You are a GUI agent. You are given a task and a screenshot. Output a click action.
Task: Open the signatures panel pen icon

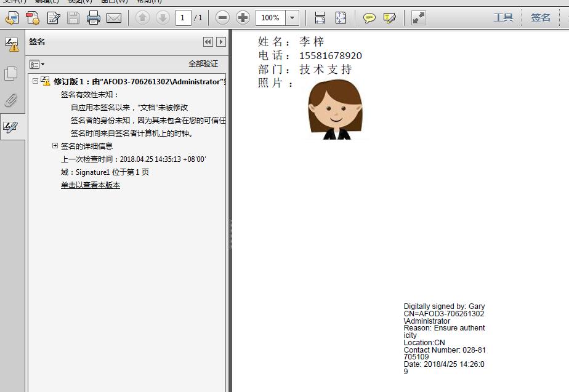(11, 127)
